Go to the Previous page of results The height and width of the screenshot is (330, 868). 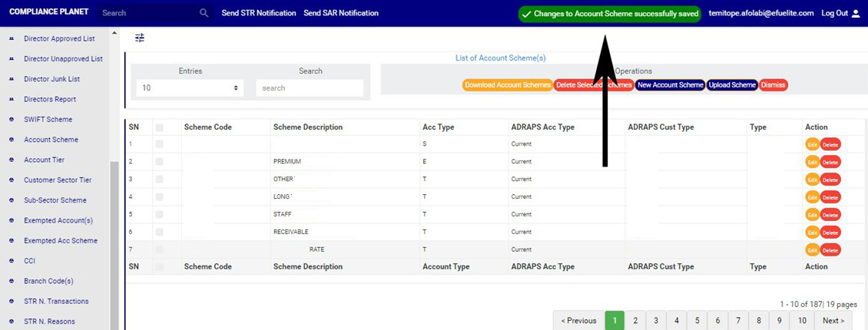pyautogui.click(x=578, y=321)
